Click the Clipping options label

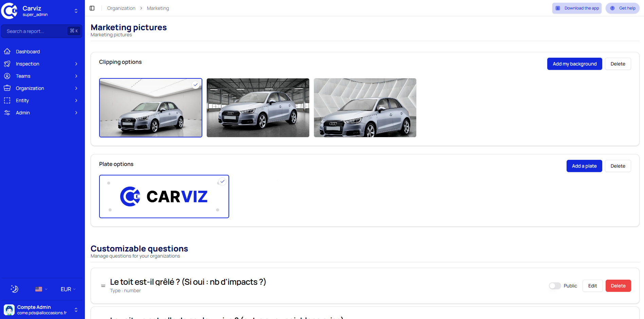(x=120, y=62)
